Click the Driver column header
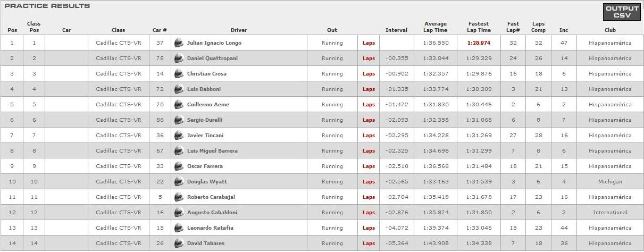This screenshot has width=644, height=252. pyautogui.click(x=238, y=30)
